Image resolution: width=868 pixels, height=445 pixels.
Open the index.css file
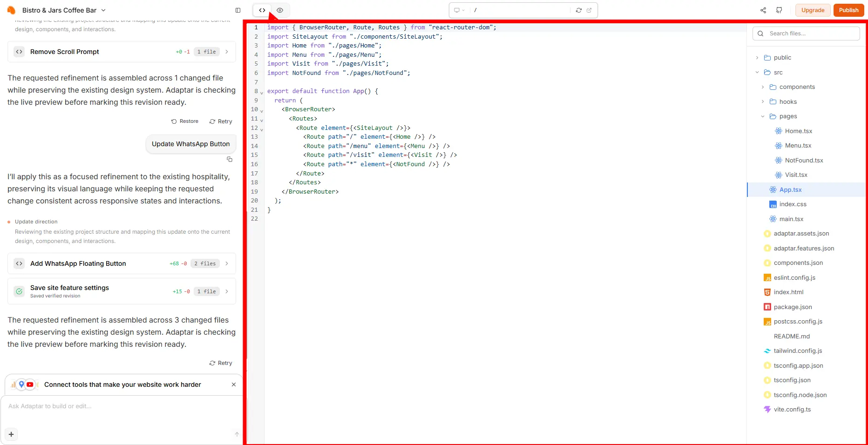coord(806,204)
